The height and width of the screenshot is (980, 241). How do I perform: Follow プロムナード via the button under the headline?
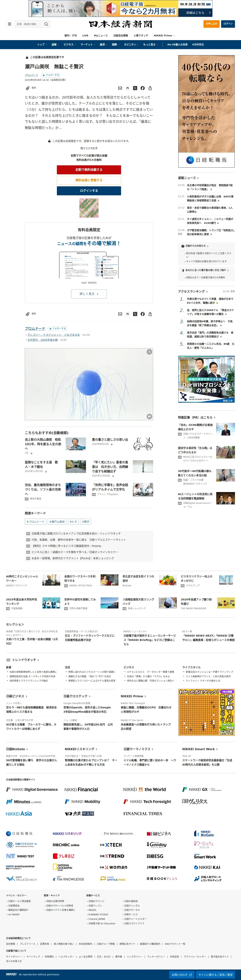coord(51,75)
